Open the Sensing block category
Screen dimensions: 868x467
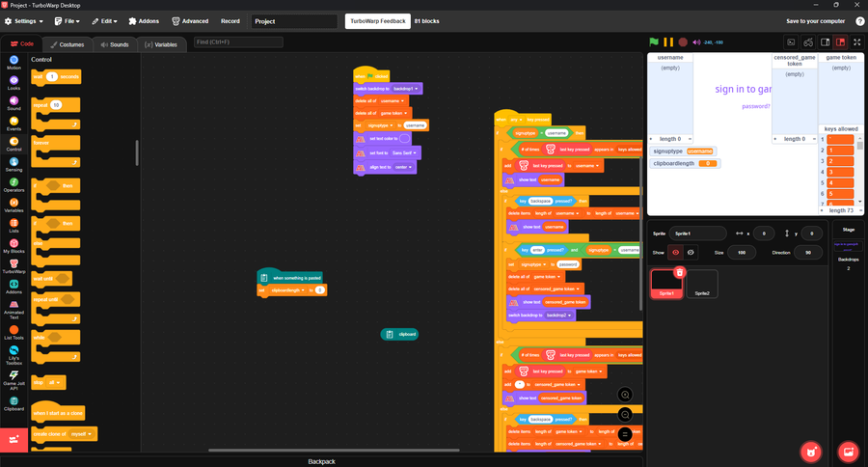point(14,164)
